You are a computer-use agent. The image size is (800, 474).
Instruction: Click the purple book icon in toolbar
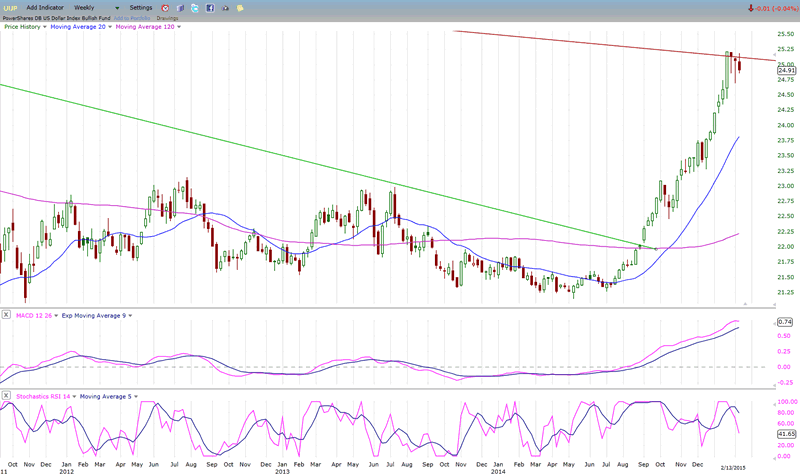coord(179,7)
